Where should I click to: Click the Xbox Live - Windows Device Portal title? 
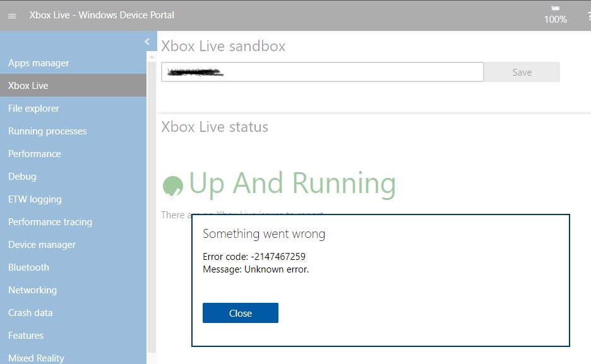(102, 15)
